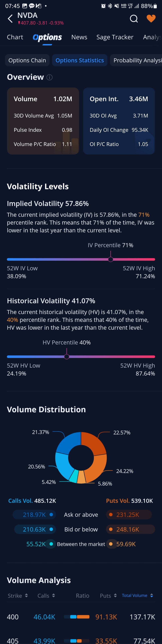The image size is (162, 644).
Task: Tap the puts Bid or below dot
Action: pos(111,529)
